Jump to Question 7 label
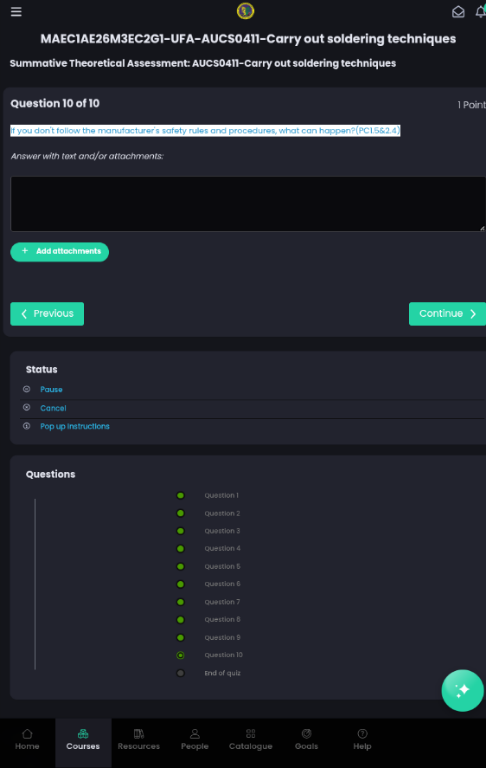 tap(222, 602)
